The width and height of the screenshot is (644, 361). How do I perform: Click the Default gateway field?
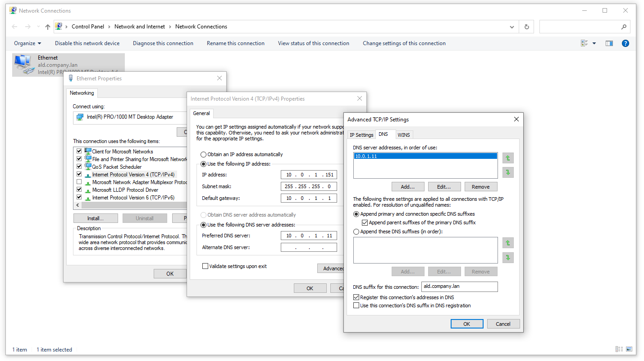(x=309, y=198)
